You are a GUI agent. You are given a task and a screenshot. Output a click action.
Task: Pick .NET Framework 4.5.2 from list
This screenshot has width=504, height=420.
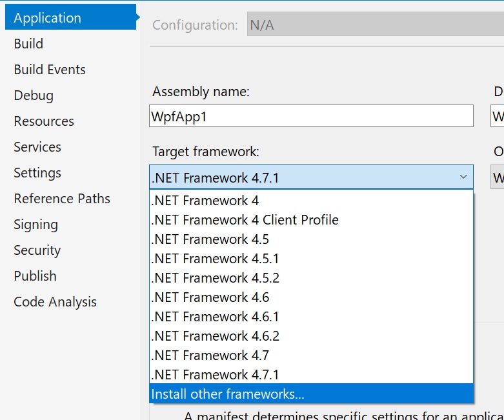[x=311, y=277]
